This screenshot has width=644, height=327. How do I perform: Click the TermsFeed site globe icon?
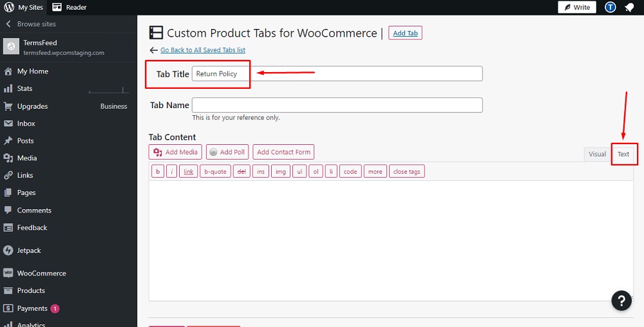click(x=11, y=46)
